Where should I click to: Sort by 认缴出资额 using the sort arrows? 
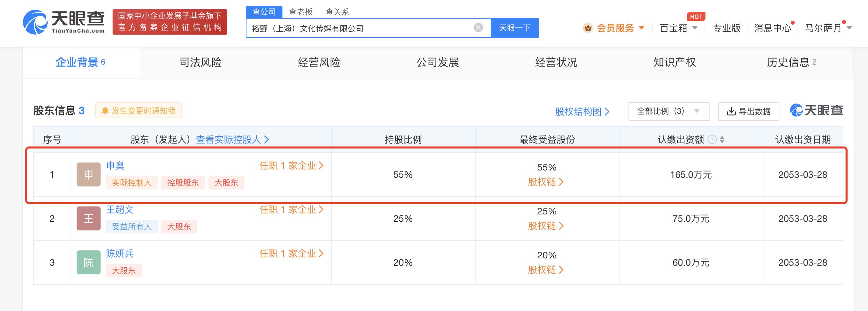click(722, 139)
